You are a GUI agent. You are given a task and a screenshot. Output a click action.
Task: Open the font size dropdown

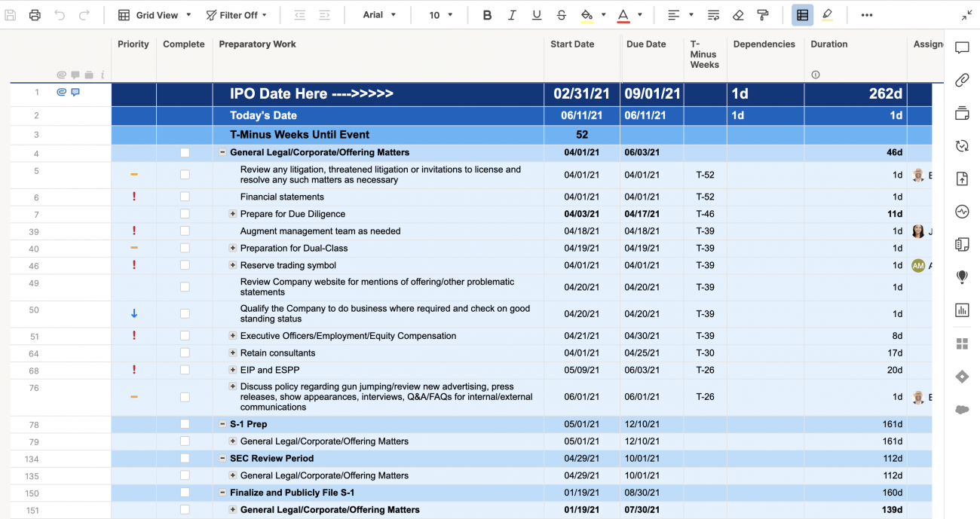tap(439, 14)
